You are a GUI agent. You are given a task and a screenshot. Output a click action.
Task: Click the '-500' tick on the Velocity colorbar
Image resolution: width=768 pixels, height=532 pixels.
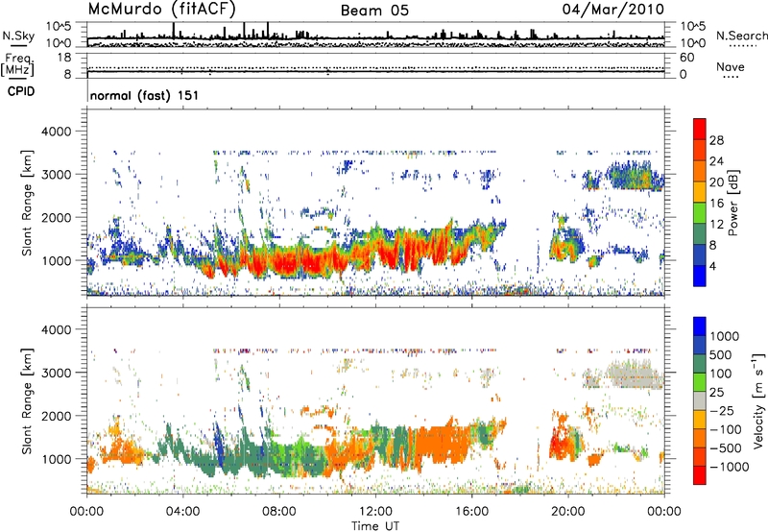click(726, 448)
